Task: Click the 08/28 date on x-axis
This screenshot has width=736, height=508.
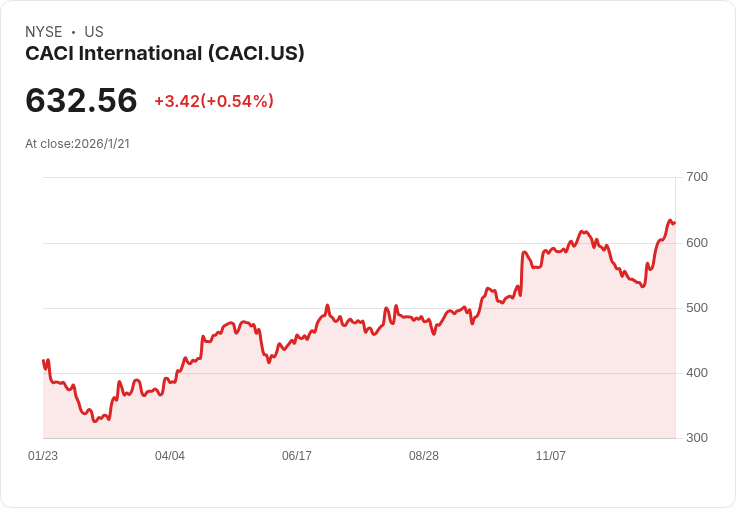Action: [424, 456]
